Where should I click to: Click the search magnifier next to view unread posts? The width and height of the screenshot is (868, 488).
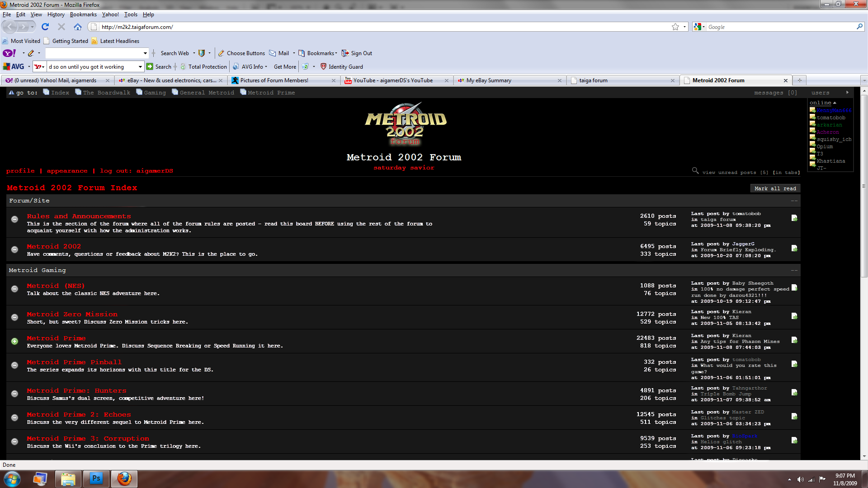tap(695, 171)
